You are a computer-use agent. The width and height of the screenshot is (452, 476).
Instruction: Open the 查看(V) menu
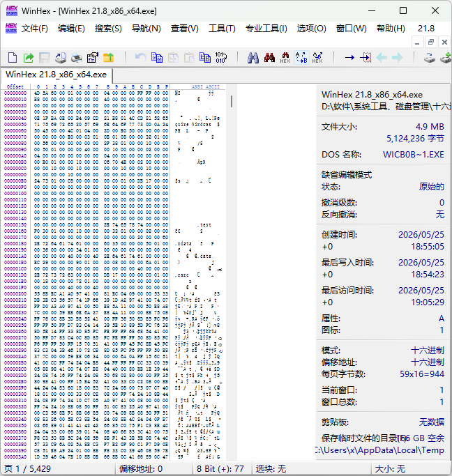click(184, 29)
